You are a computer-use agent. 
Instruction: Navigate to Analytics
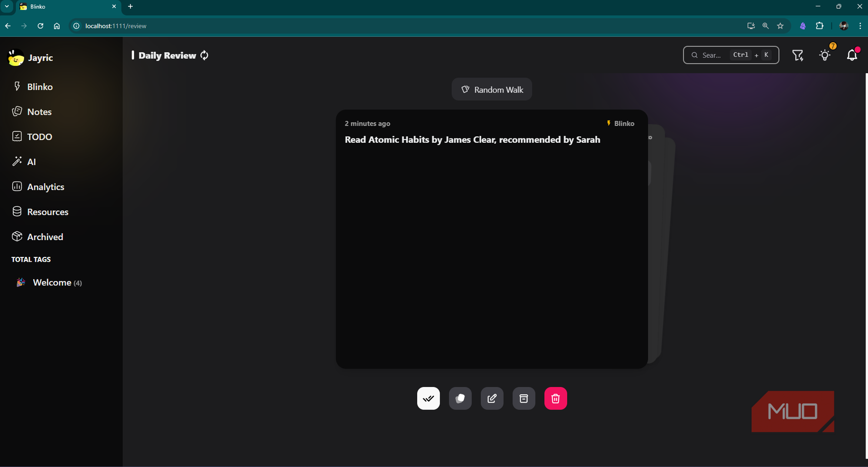click(45, 187)
